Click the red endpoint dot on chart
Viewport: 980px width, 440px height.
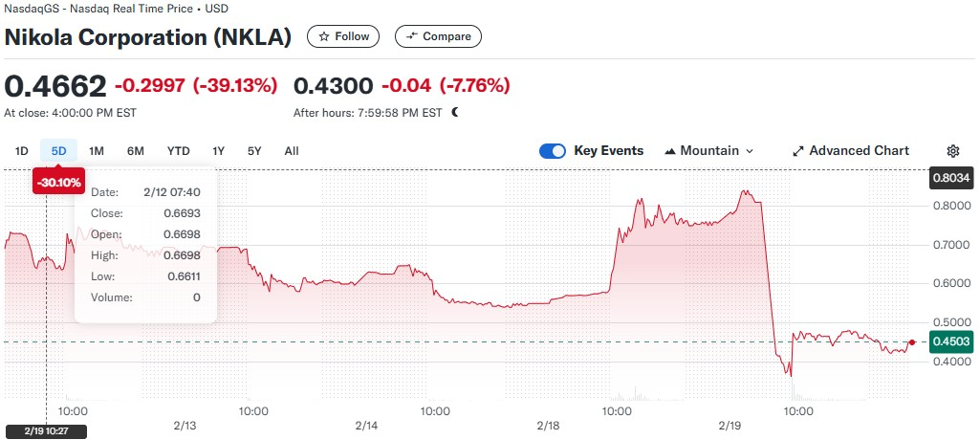[912, 341]
